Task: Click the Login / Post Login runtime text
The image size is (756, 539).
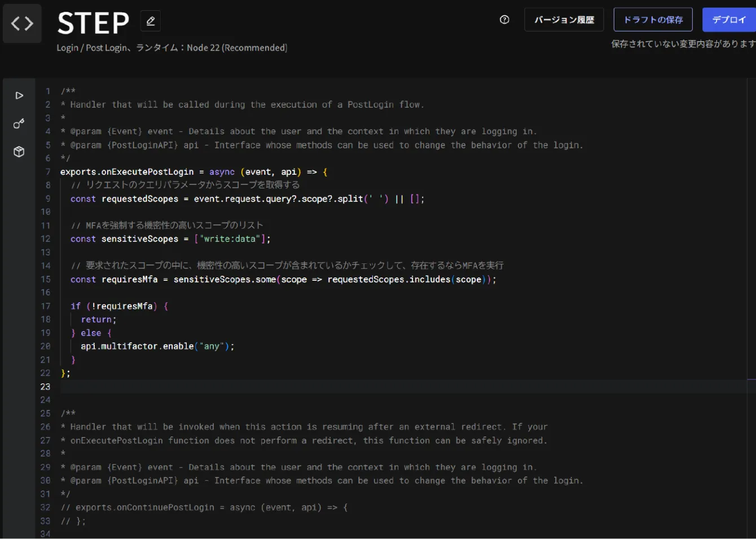Action: coord(172,48)
